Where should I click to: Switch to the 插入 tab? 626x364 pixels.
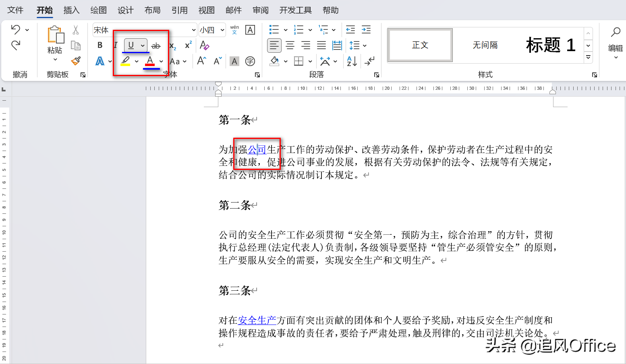tap(71, 10)
